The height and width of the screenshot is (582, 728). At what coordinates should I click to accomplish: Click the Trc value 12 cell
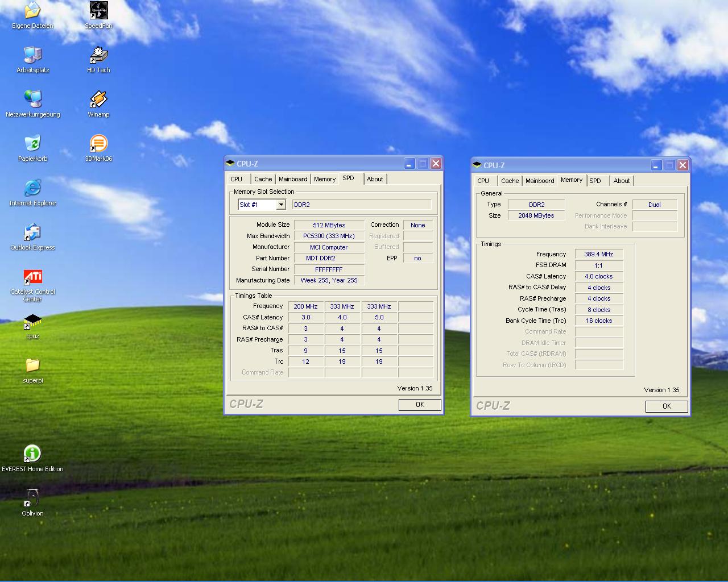point(306,361)
